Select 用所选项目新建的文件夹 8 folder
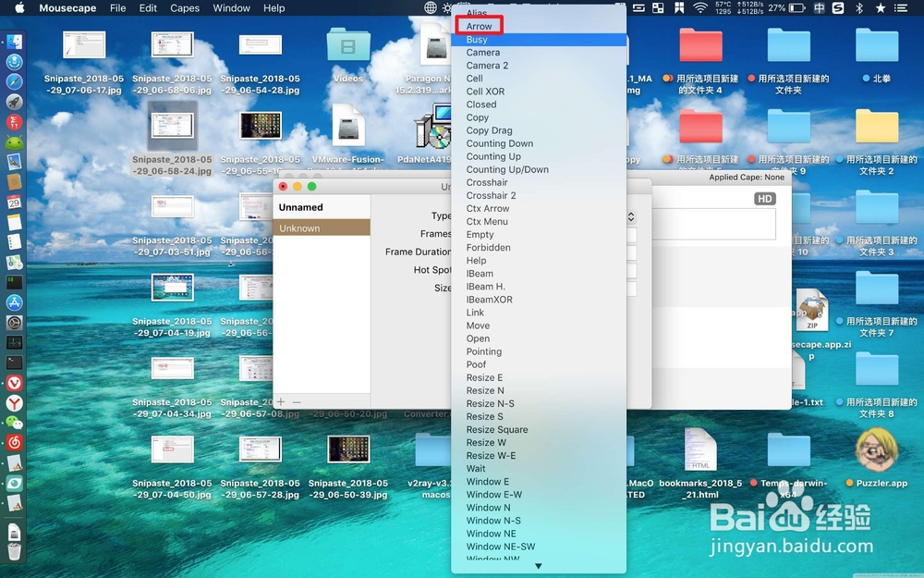924x578 pixels. [x=877, y=369]
